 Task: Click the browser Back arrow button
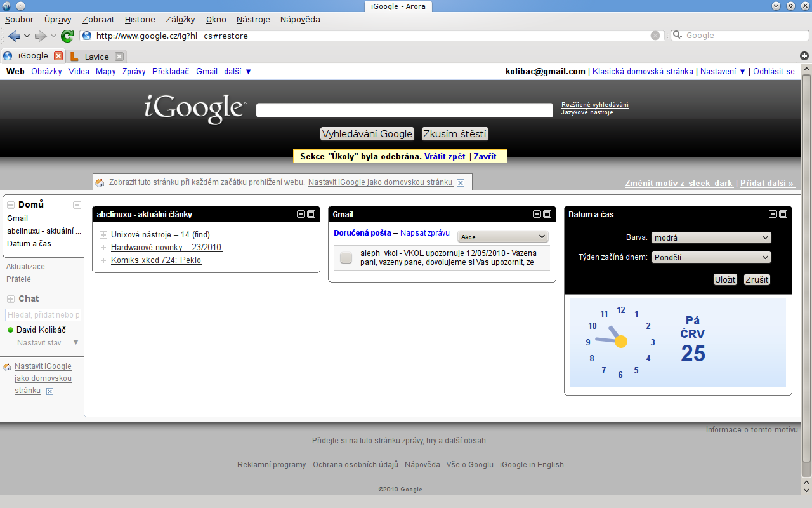coord(14,36)
